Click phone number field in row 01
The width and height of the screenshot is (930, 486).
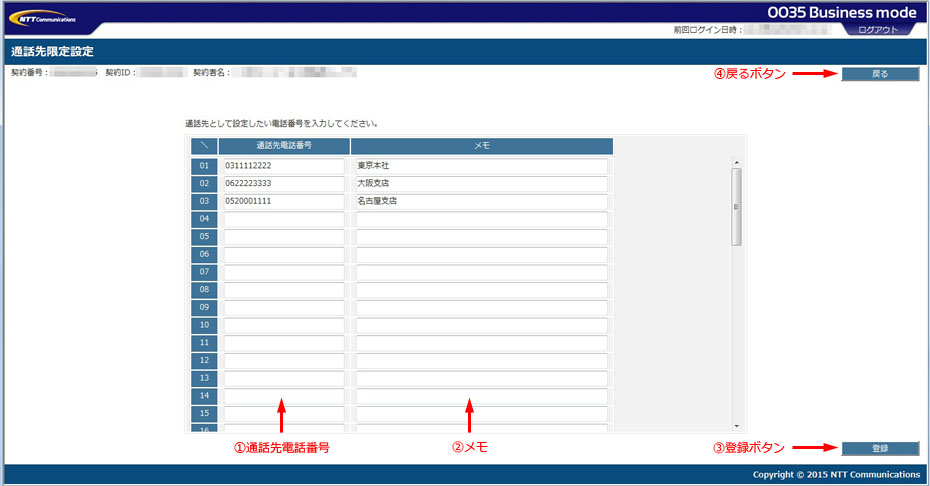284,166
